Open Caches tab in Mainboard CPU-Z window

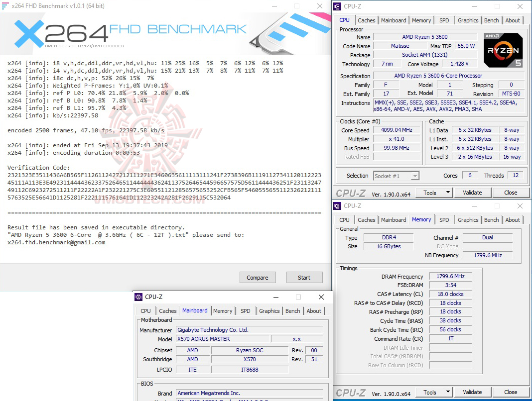pos(167,311)
